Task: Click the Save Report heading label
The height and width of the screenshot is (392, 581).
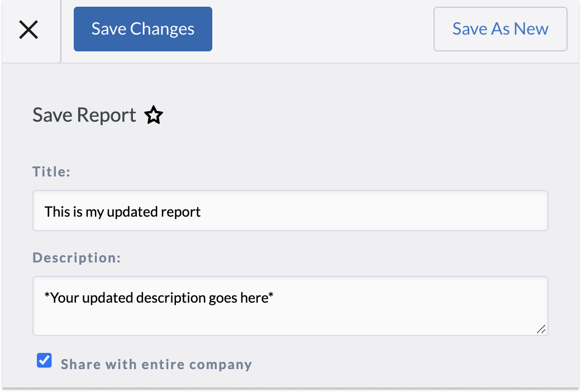Action: tap(84, 114)
